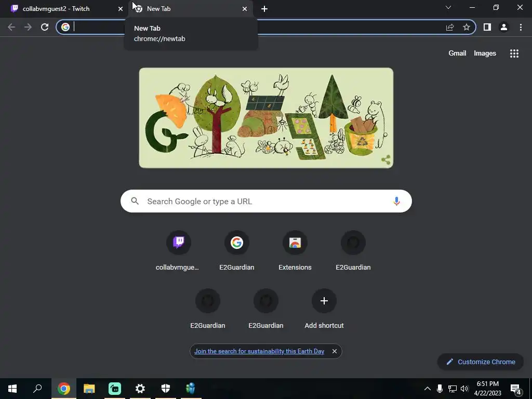Viewport: 532px width, 399px height.
Task: Open the network tray icon
Action: tap(453, 389)
